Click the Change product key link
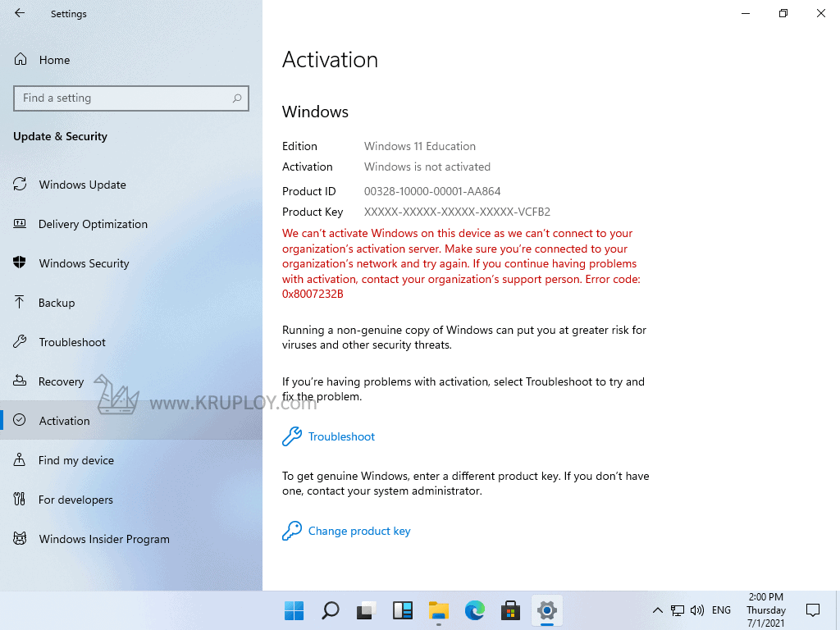Viewport: 840px width, 630px height. click(x=359, y=531)
